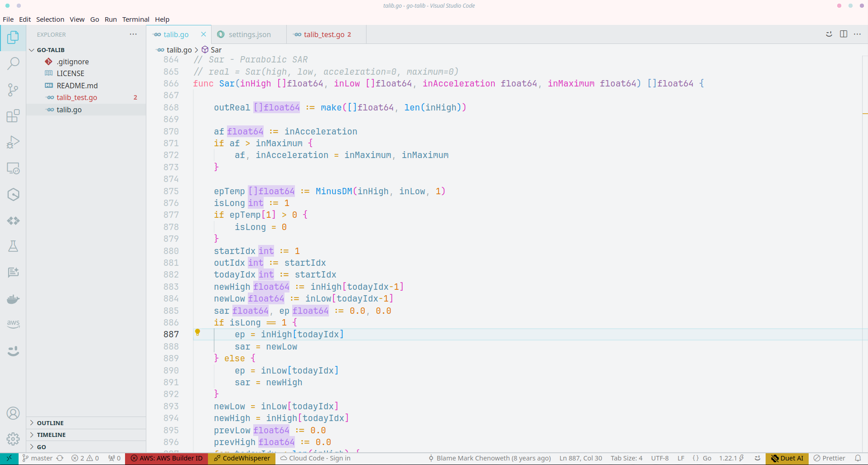868x465 pixels.
Task: Open the smiley-face assistant view in activity bar
Action: click(x=13, y=351)
